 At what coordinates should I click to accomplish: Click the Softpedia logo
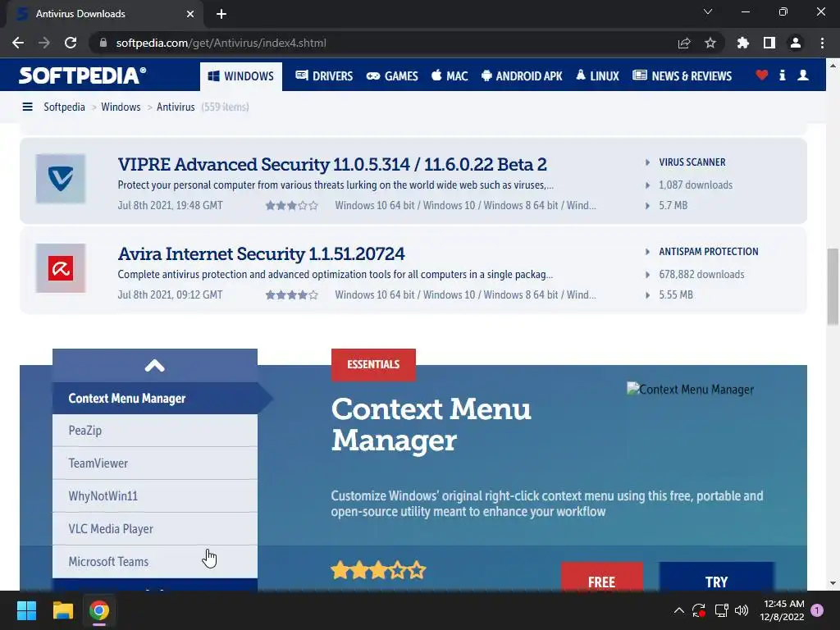pos(83,75)
